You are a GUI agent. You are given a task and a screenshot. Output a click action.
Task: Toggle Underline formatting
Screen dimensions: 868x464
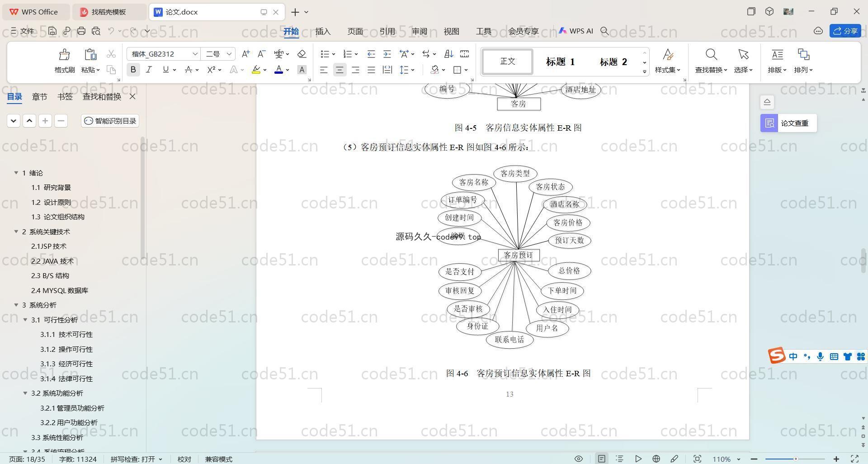[x=165, y=70]
